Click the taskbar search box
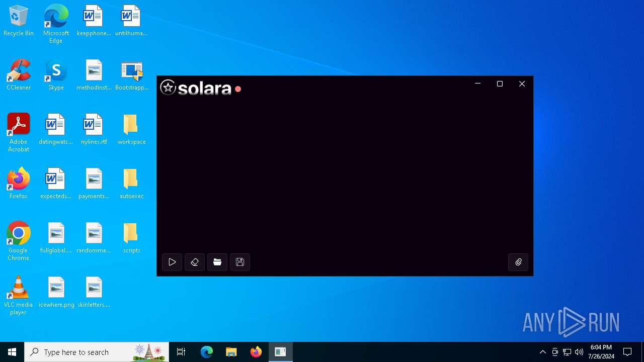This screenshot has width=644, height=362. (x=97, y=352)
